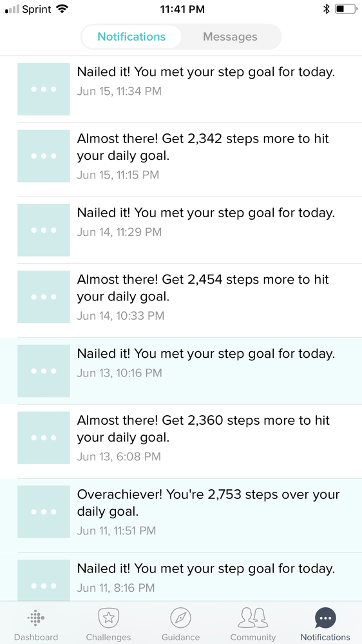Tap the Wi-Fi signal icon
The width and height of the screenshot is (362, 644).
[62, 8]
